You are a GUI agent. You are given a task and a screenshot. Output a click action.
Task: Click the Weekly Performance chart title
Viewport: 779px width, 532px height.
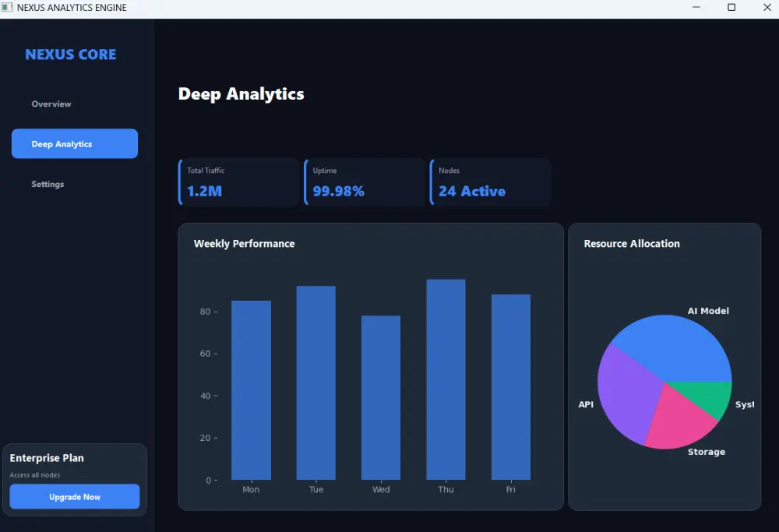click(x=244, y=243)
